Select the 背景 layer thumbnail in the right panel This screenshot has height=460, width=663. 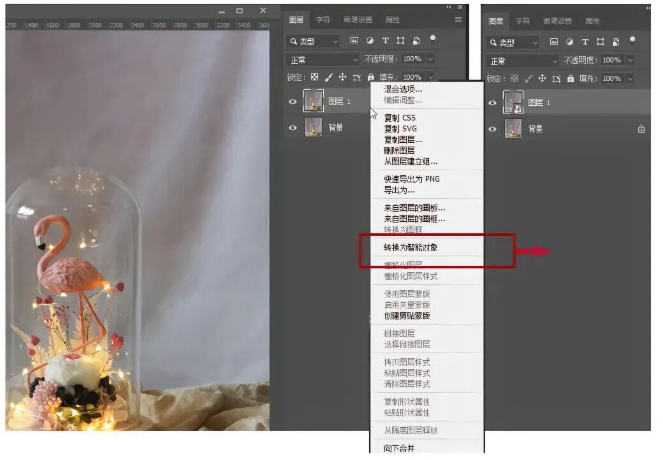click(x=513, y=129)
